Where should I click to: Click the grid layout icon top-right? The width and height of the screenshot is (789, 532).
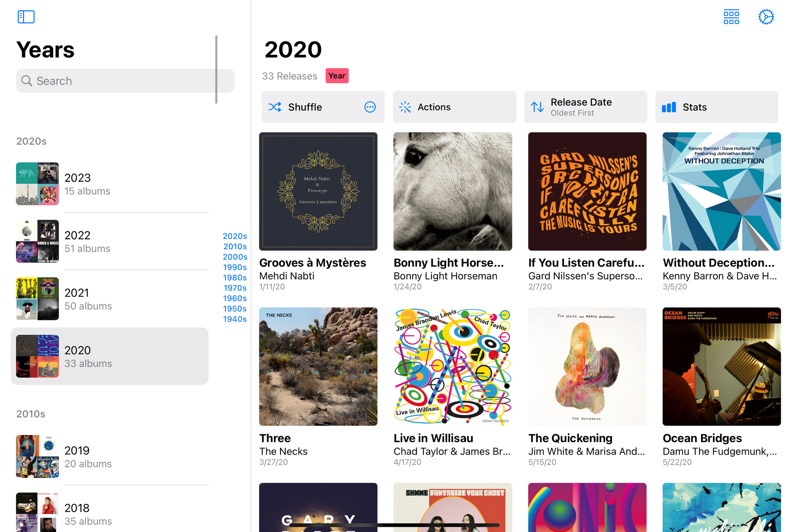pos(731,16)
